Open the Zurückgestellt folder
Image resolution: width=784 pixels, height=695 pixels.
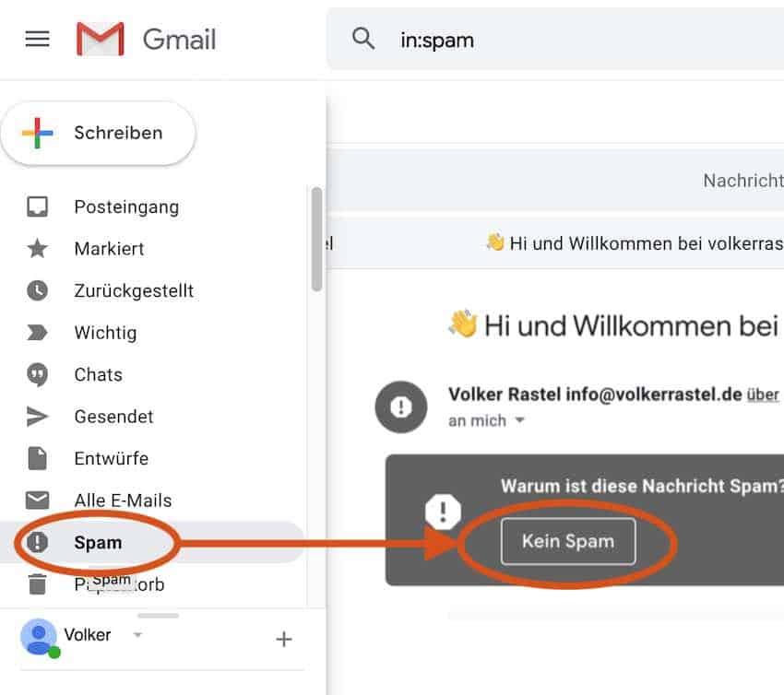tap(134, 290)
